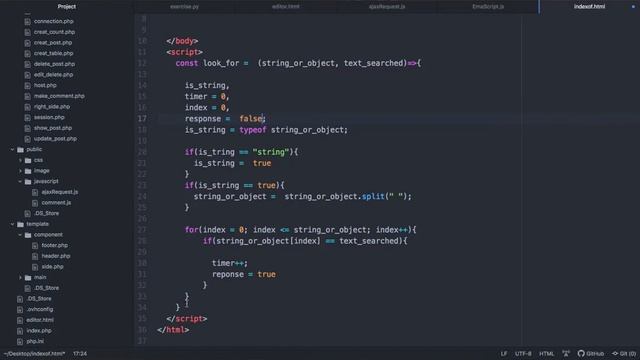Click the creat_count.php file icon

[27, 32]
